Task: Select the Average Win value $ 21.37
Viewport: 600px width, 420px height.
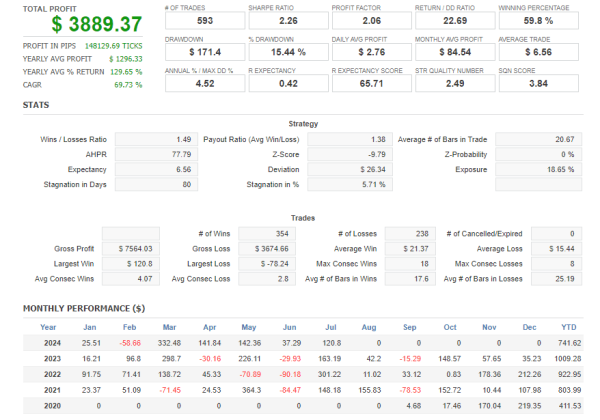Action: 410,249
